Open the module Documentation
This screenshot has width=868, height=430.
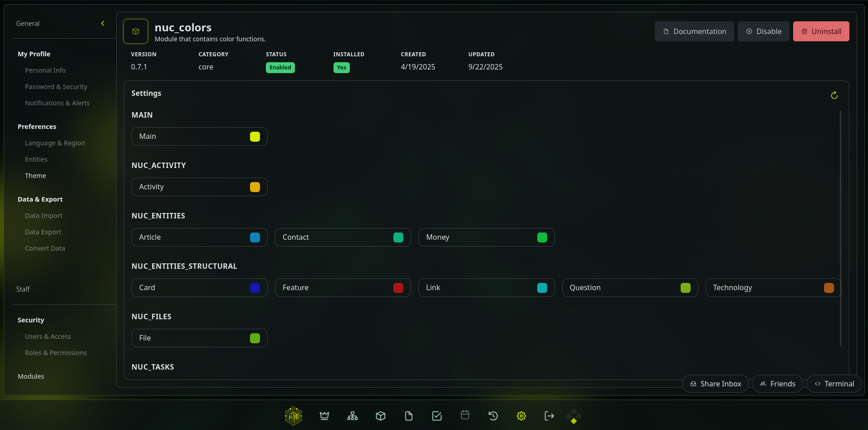click(x=694, y=31)
